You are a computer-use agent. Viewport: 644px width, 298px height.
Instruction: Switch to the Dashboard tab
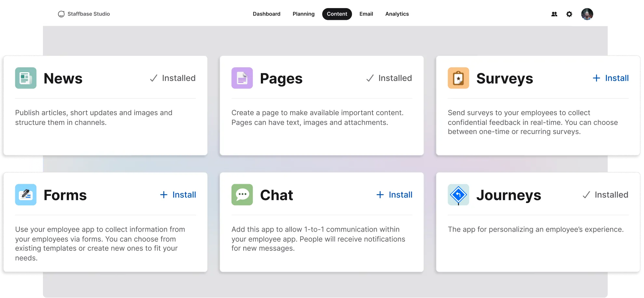tap(266, 14)
